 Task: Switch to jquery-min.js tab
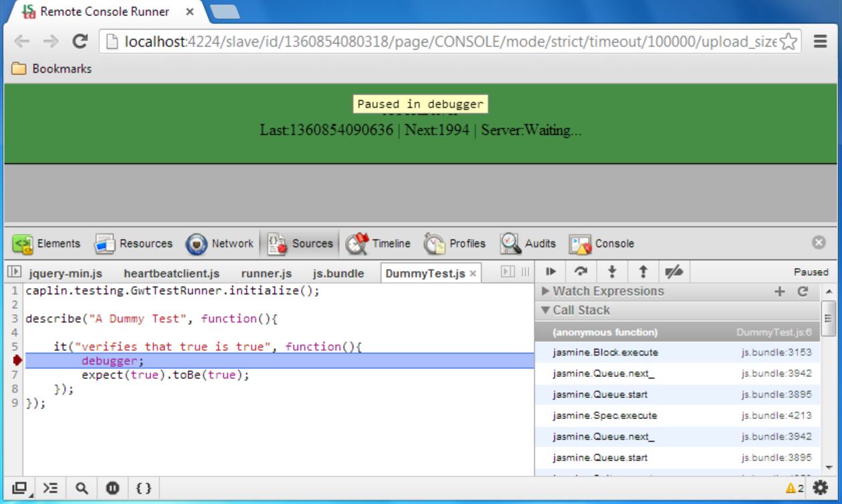(x=65, y=273)
